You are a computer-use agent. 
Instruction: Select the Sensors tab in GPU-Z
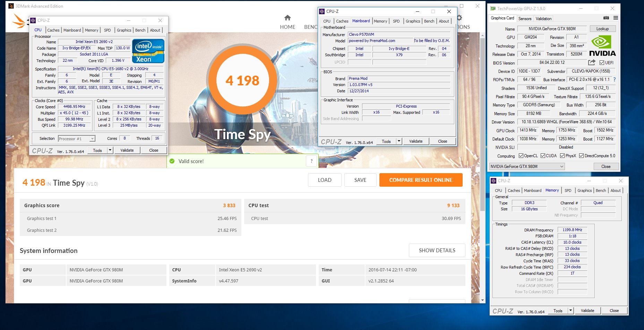coord(525,19)
